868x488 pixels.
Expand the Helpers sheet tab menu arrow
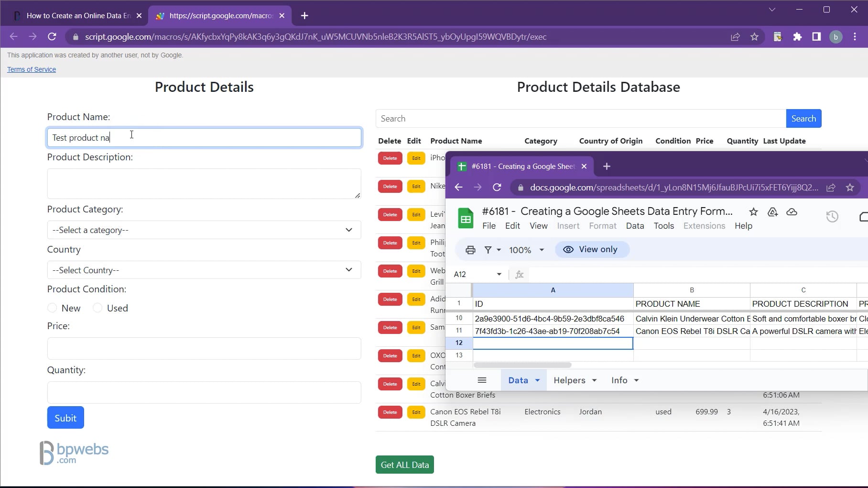click(x=594, y=380)
